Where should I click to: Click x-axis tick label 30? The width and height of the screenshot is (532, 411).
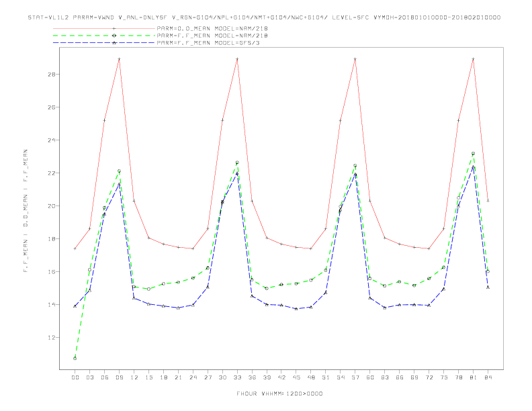click(222, 377)
